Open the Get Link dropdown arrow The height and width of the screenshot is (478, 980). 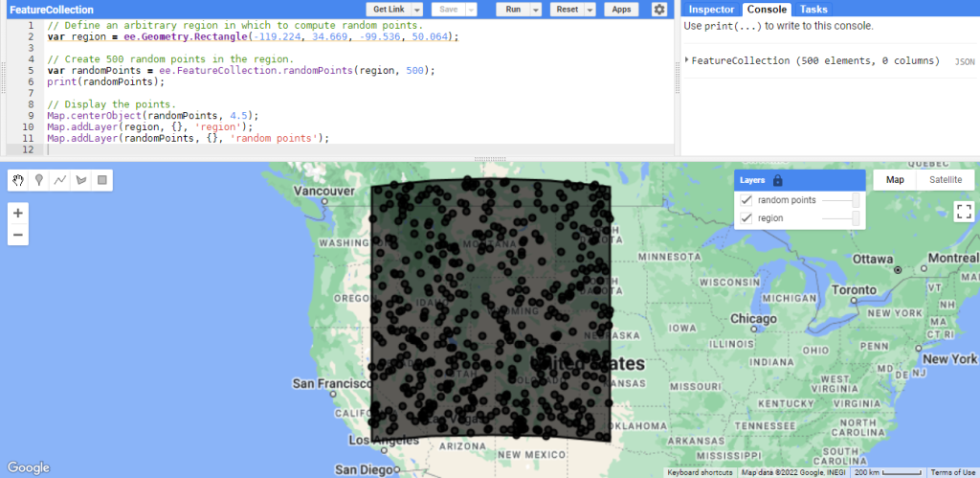click(419, 10)
